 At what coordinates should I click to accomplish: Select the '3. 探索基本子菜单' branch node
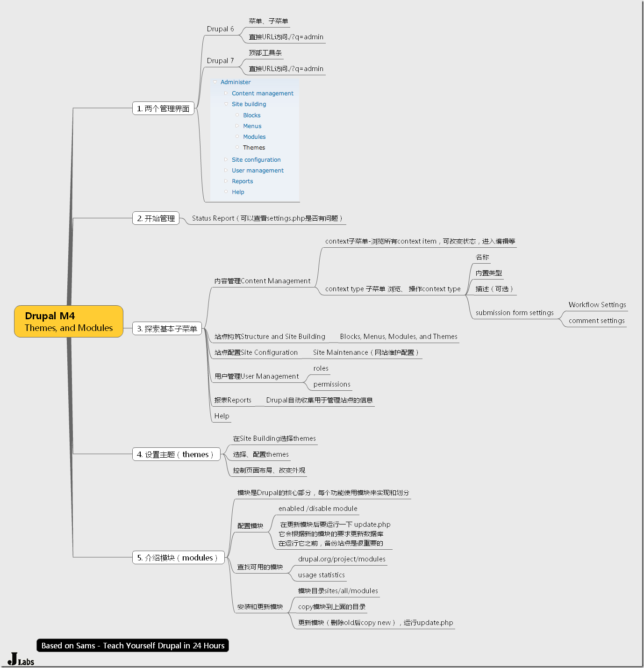pyautogui.click(x=167, y=329)
